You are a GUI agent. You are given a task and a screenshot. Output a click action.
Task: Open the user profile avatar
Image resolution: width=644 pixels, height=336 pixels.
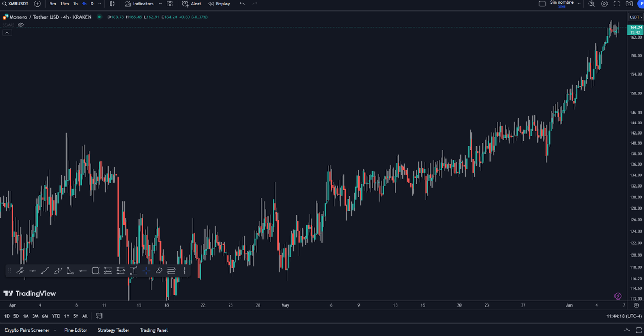point(640,4)
